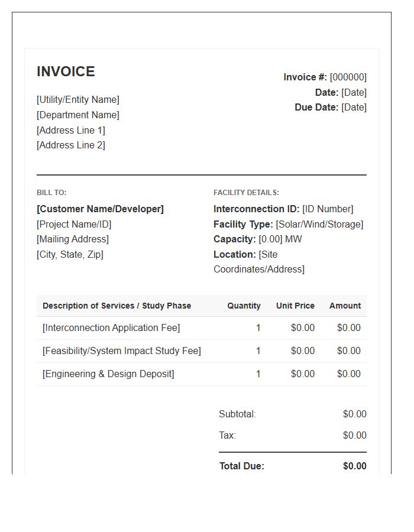Select the [Department Name] placeholder
Image resolution: width=414 pixels, height=532 pixels.
78,115
